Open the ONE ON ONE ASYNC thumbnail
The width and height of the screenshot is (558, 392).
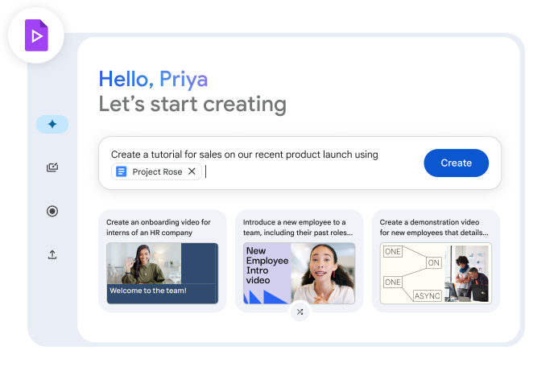point(436,273)
